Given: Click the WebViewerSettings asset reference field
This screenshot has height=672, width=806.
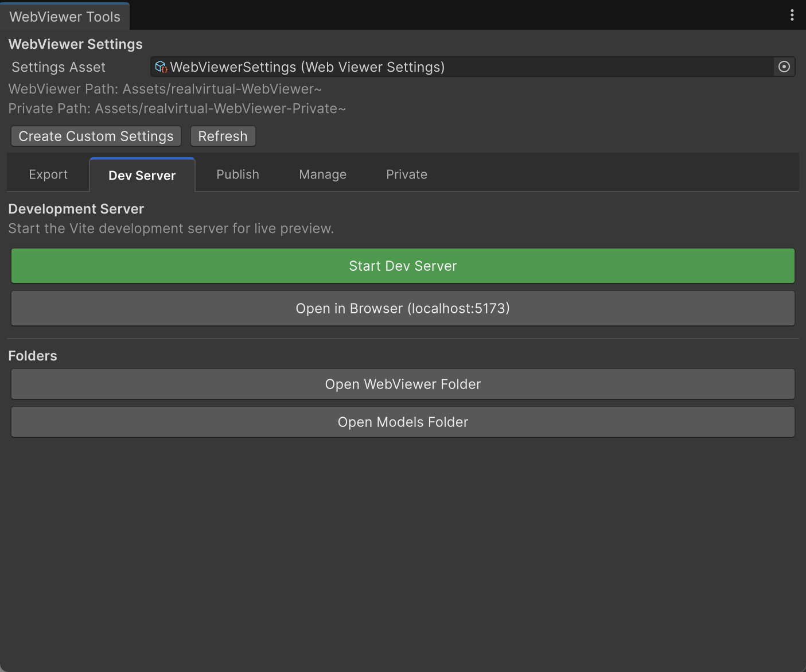Looking at the screenshot, I should (459, 67).
